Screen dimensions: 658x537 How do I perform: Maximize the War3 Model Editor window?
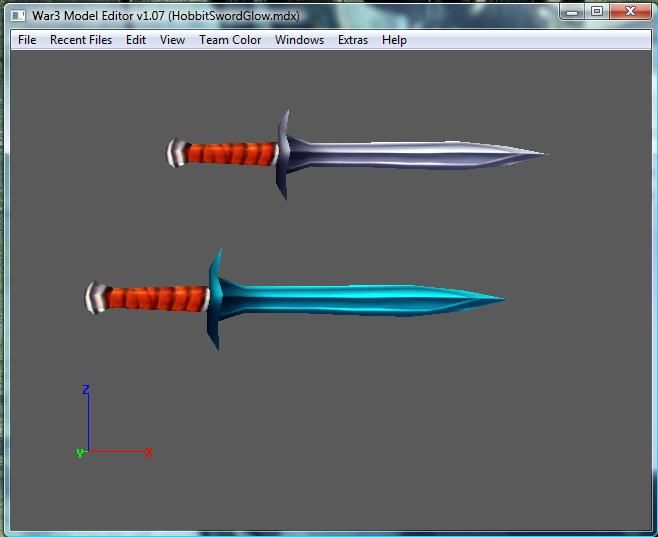[596, 12]
